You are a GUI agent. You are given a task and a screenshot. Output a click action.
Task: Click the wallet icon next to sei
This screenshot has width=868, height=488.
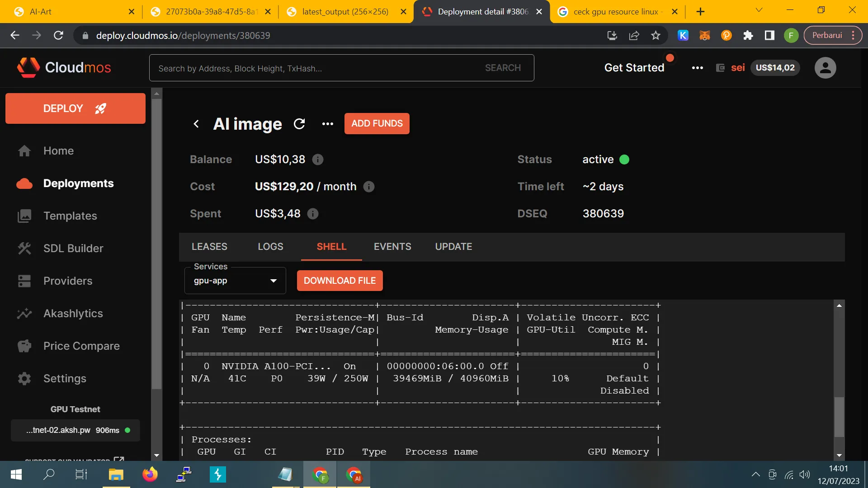click(721, 68)
